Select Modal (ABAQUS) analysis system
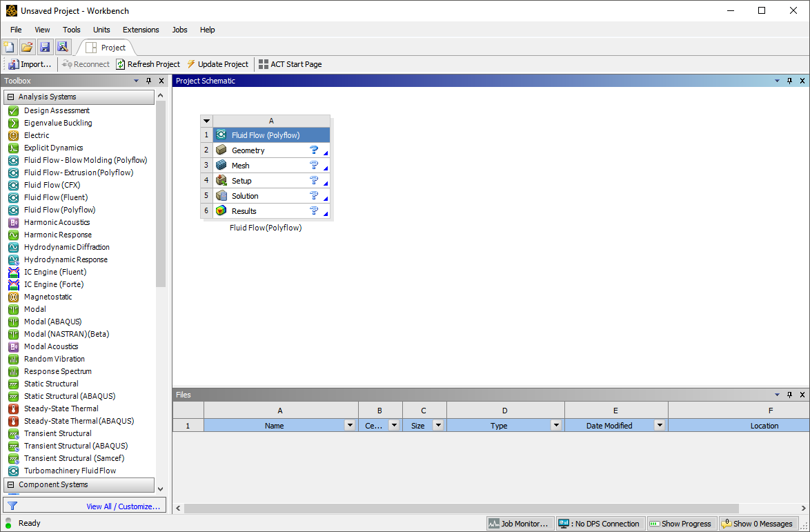 52,322
